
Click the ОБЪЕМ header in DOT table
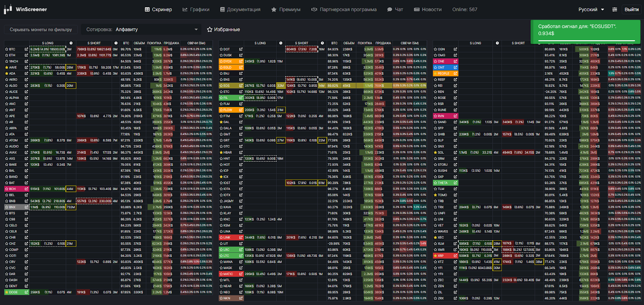pyautogui.click(x=349, y=43)
